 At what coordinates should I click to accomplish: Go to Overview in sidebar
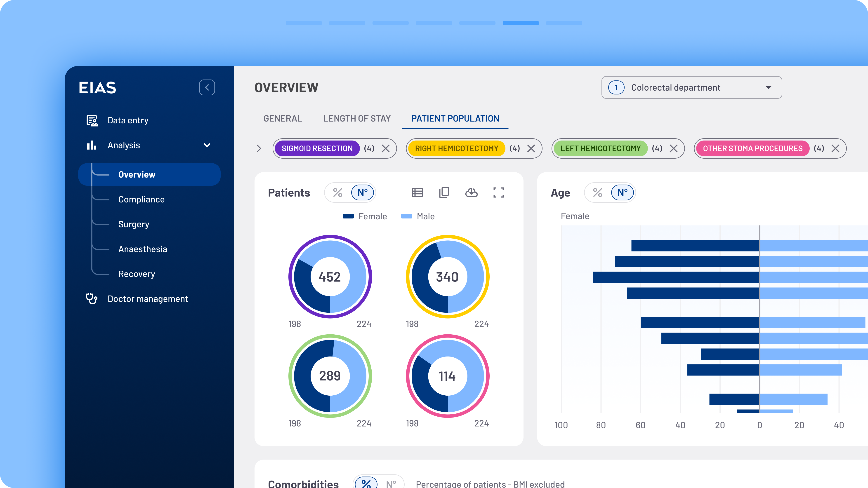pyautogui.click(x=150, y=174)
